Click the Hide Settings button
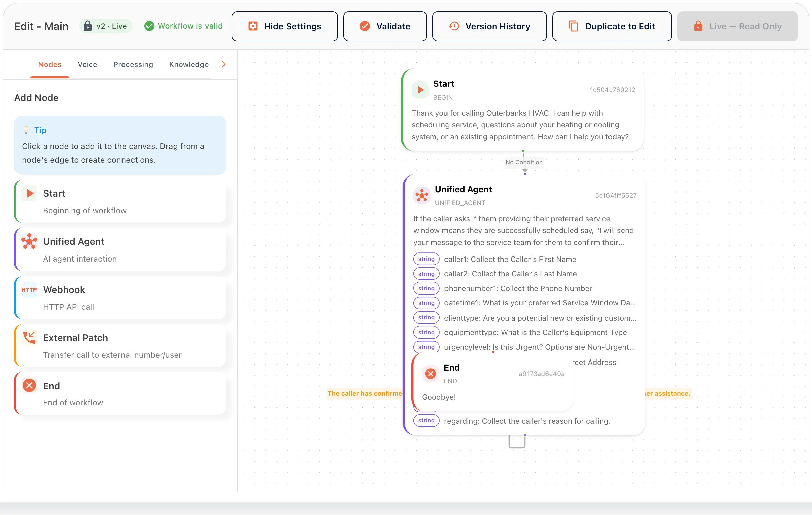The height and width of the screenshot is (515, 812). (285, 26)
